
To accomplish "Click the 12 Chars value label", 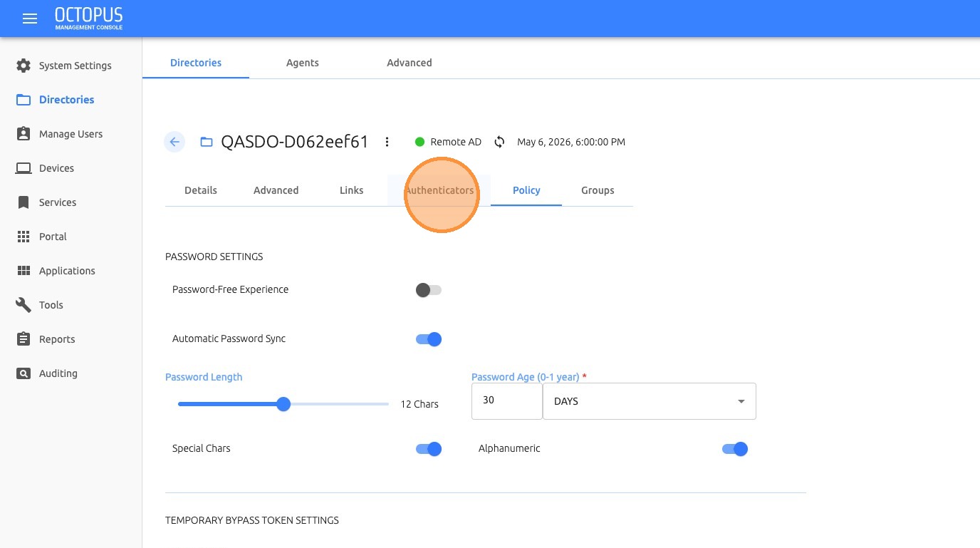I will (x=419, y=404).
